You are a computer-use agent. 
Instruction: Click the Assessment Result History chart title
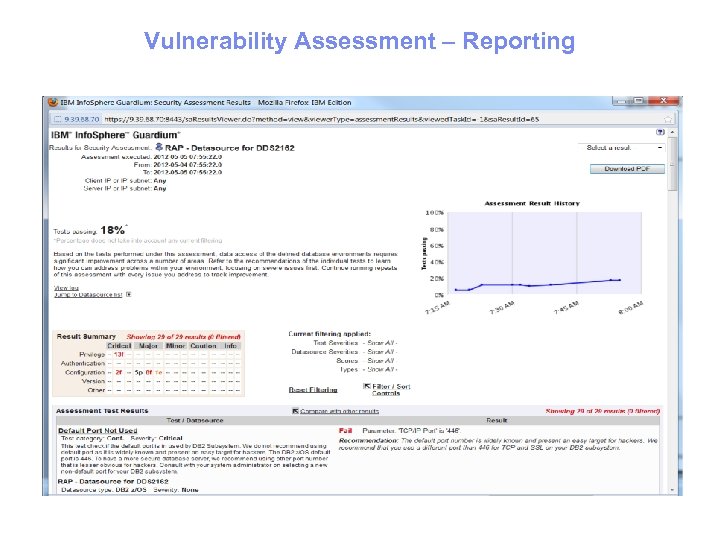pyautogui.click(x=532, y=203)
